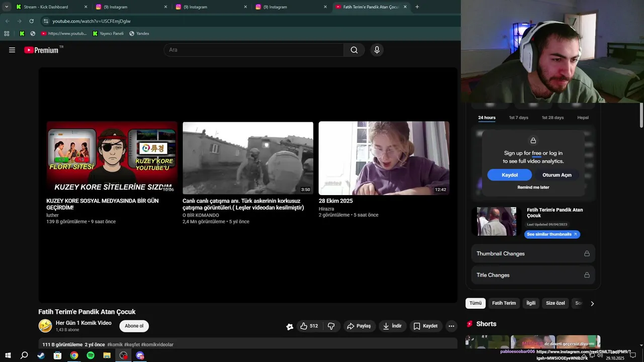Open the Kick bookmark icon
Image resolution: width=644 pixels, height=362 pixels.
point(22,34)
